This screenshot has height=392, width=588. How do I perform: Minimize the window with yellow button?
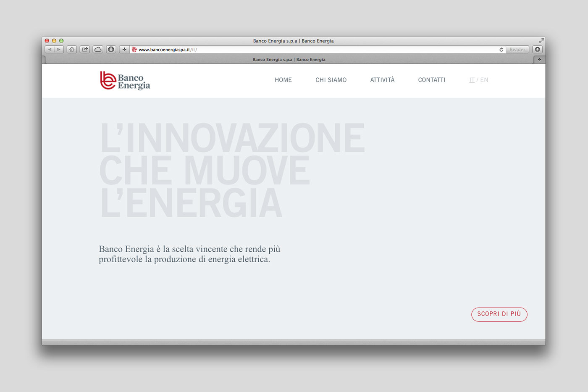click(x=54, y=41)
